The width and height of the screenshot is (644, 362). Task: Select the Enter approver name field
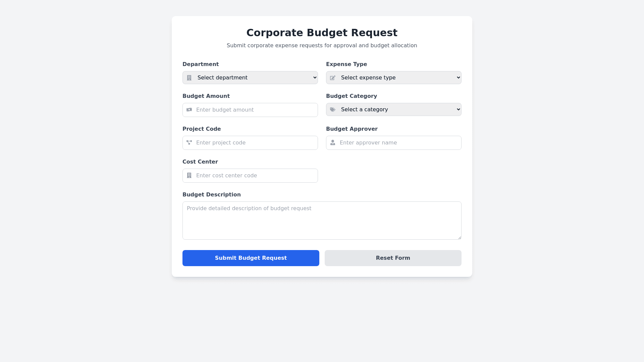coord(398,143)
